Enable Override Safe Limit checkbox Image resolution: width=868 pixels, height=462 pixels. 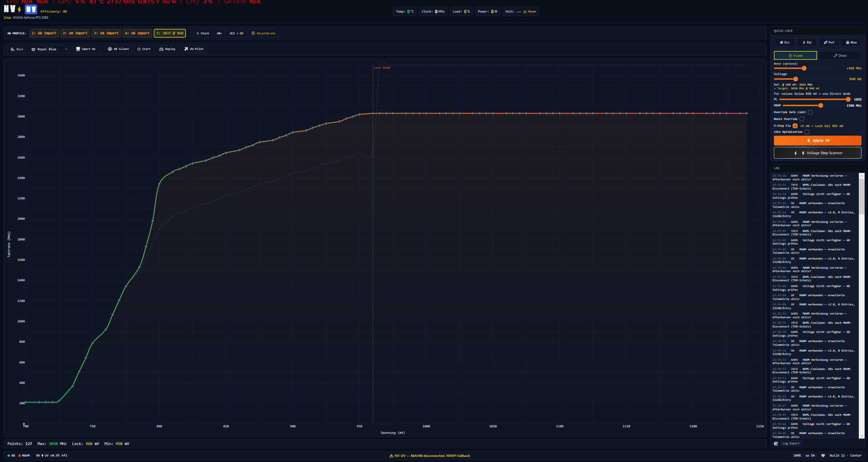pos(810,112)
